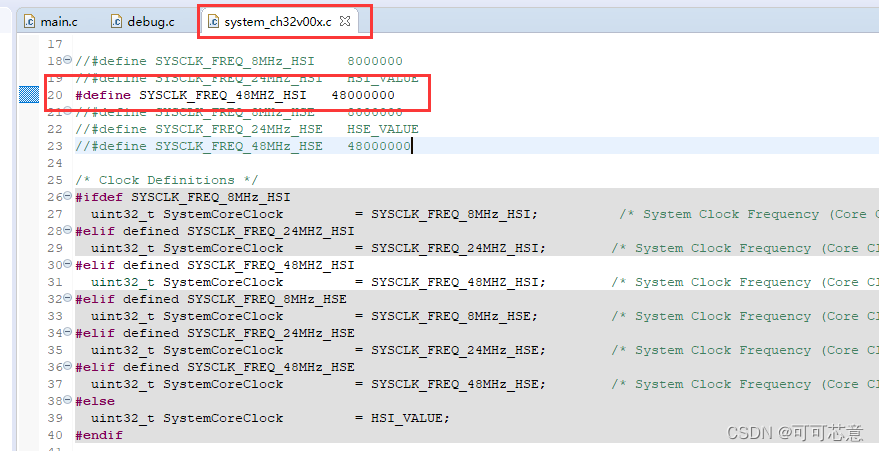The width and height of the screenshot is (879, 451).
Task: Click HSE_VALUE on line 22
Action: (x=383, y=129)
